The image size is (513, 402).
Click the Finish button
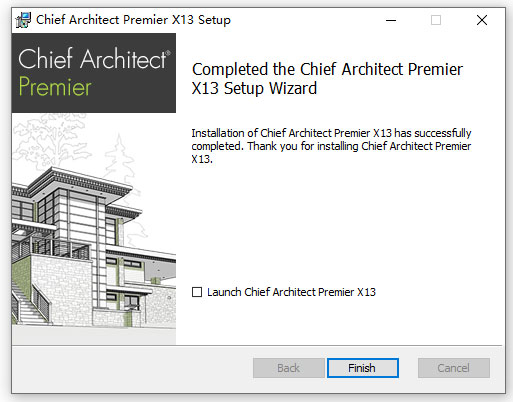(x=363, y=368)
